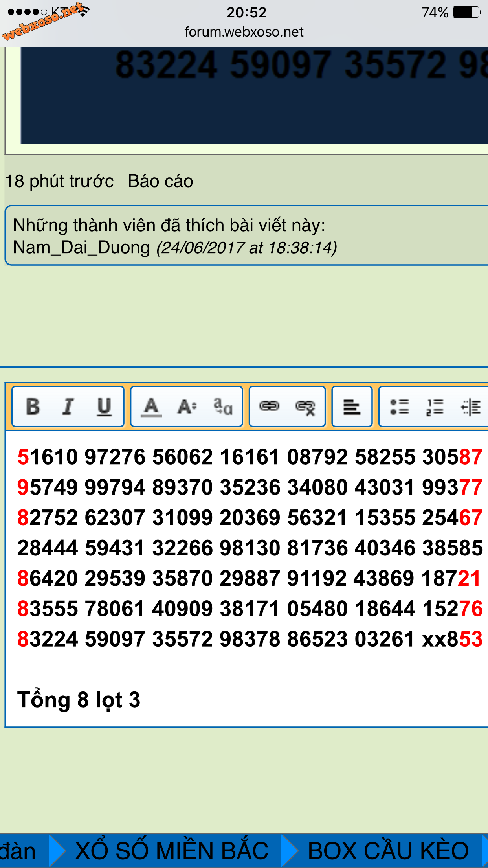Screen dimensions: 488x868
Task: Insert a hyperlink with link icon
Action: click(x=269, y=406)
